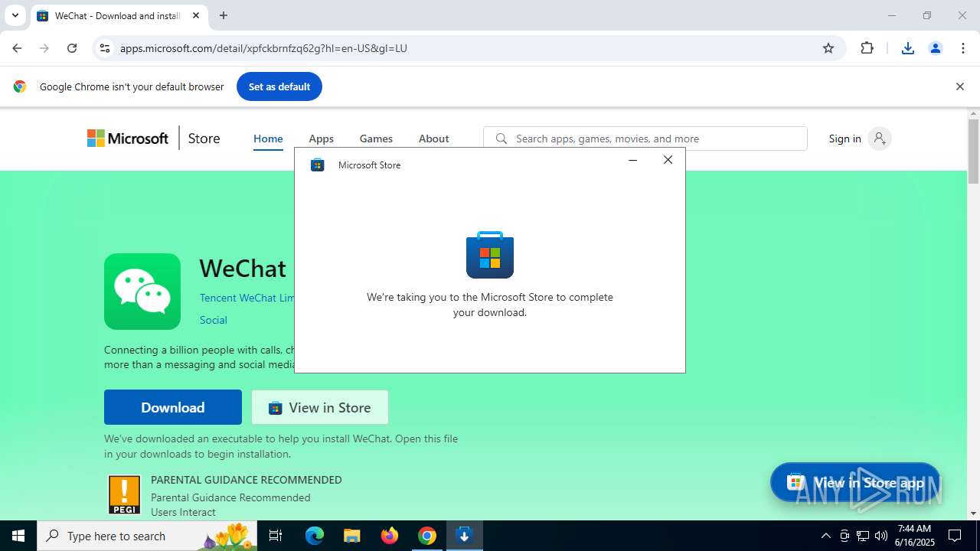The image size is (980, 551).
Task: Click the Microsoft Store bag icon in dialog
Action: pos(490,255)
